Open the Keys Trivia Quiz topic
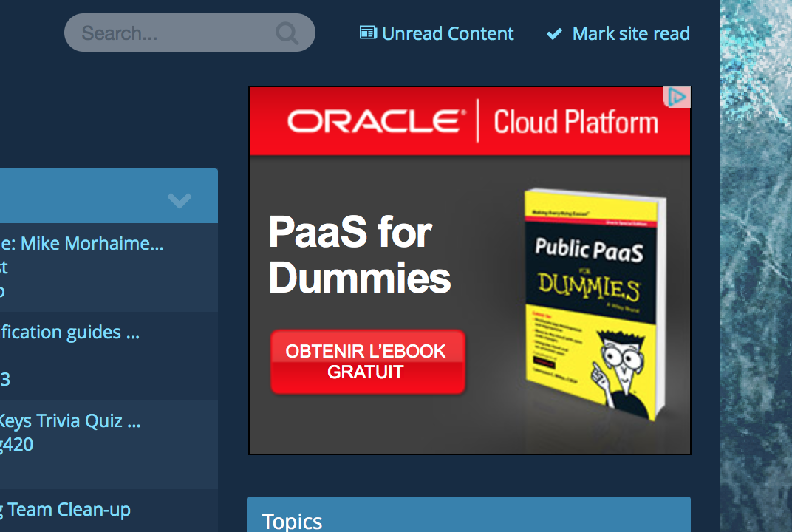 point(69,421)
